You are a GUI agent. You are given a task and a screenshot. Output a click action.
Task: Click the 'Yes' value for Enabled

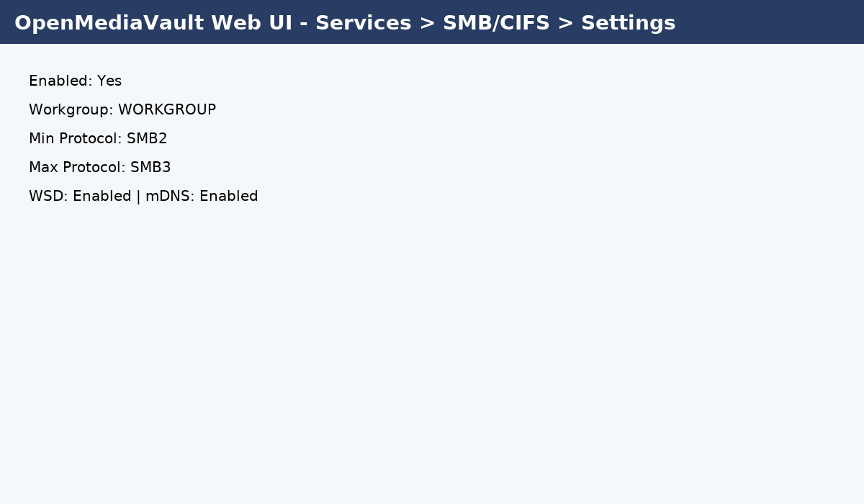point(109,81)
